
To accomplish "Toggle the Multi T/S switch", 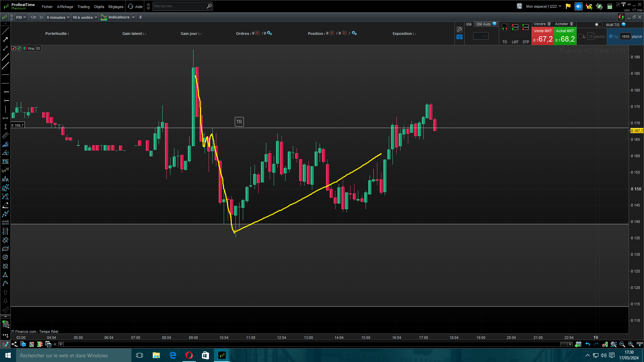I will point(598,24).
